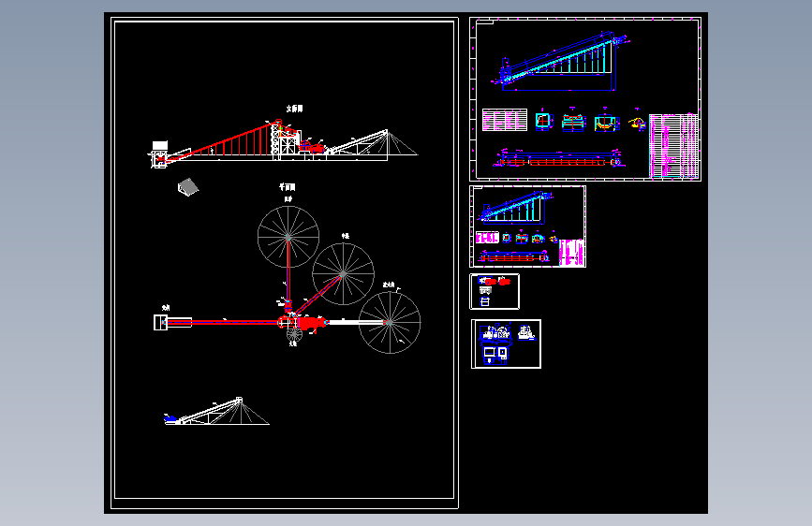The height and width of the screenshot is (526, 812).
Task: Click the 立面图 elevation title text
Action: [294, 109]
